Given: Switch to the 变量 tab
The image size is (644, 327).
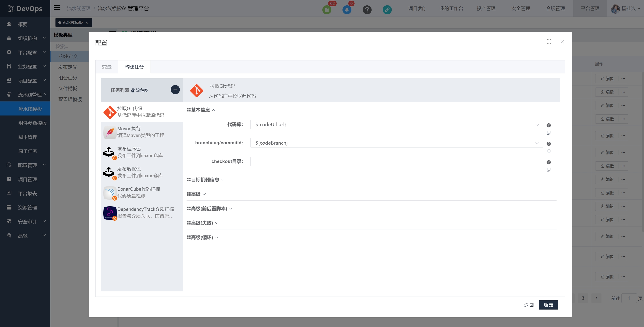Looking at the screenshot, I should [x=107, y=67].
